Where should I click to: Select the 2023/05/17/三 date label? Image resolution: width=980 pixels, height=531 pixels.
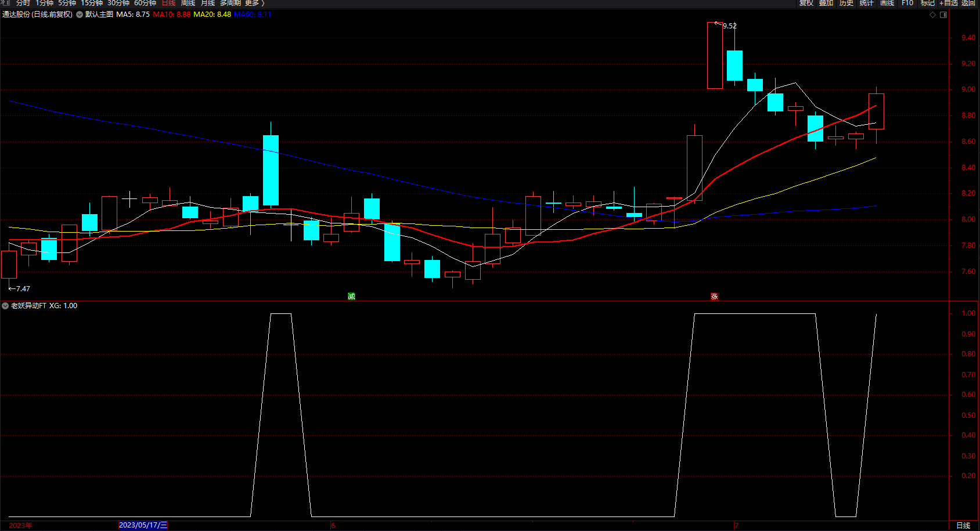(143, 525)
